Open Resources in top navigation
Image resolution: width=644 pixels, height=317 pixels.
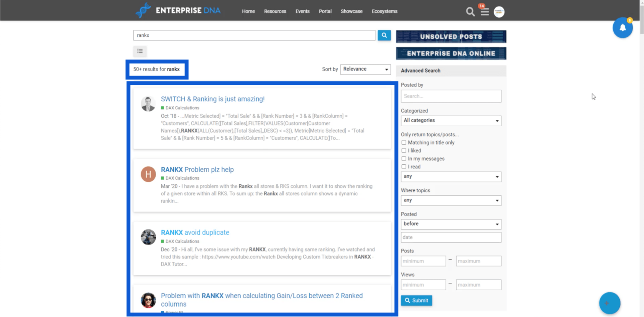pyautogui.click(x=275, y=11)
